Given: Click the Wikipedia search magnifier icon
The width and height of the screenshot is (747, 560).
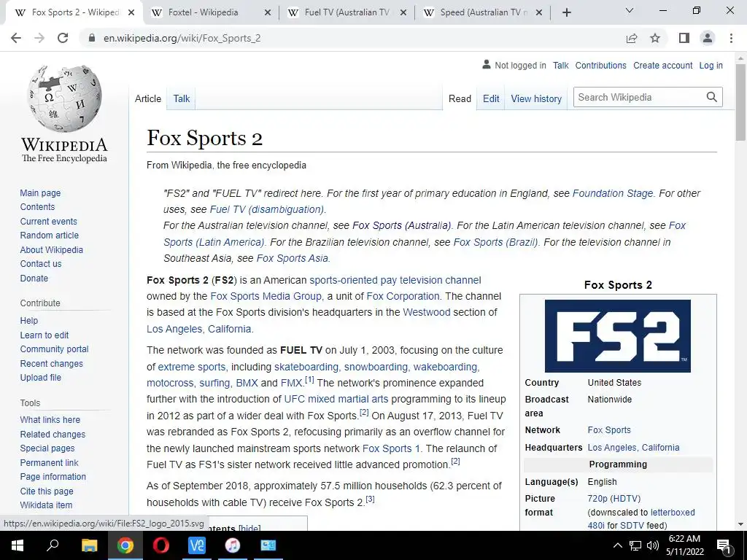Looking at the screenshot, I should pos(712,97).
